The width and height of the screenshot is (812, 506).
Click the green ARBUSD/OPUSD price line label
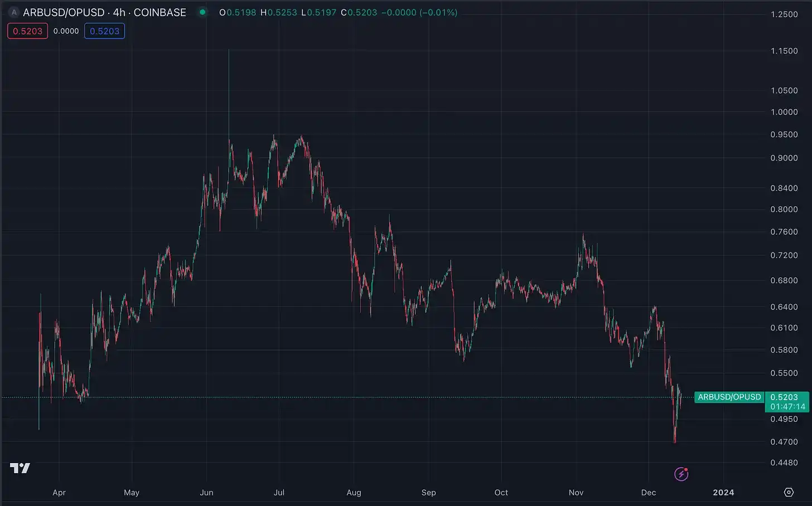(x=729, y=397)
